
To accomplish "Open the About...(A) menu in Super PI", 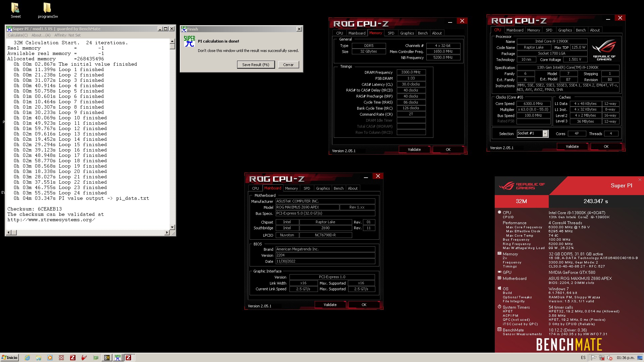I will coord(41,35).
